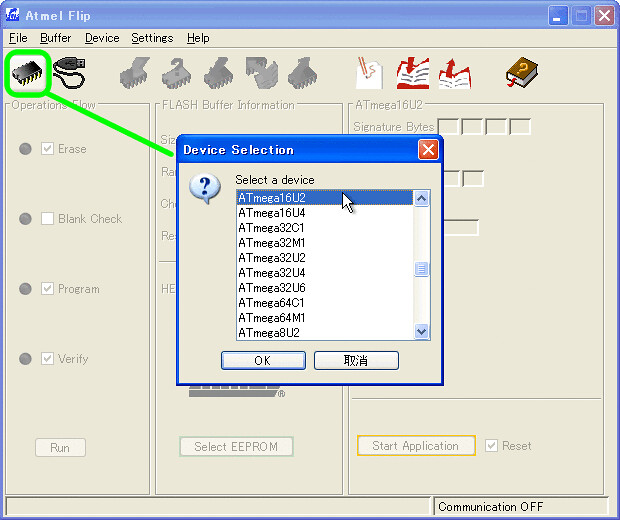Toggle the Erase checkbox
The width and height of the screenshot is (620, 520).
click(x=47, y=149)
